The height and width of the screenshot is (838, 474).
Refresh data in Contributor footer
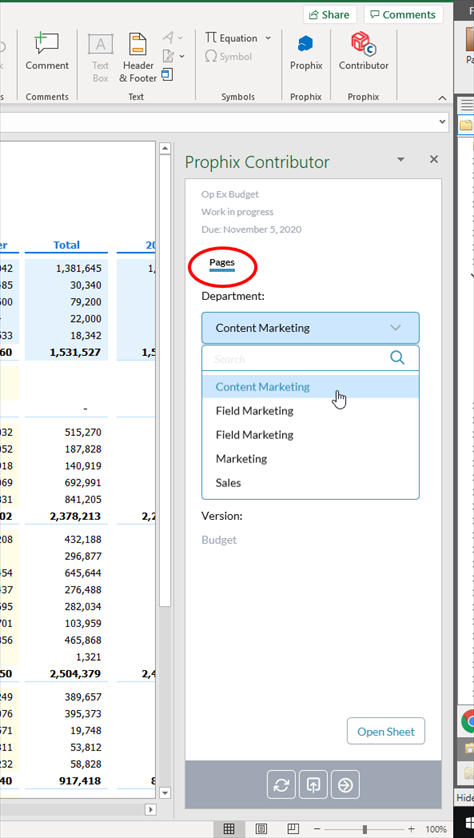tap(281, 785)
